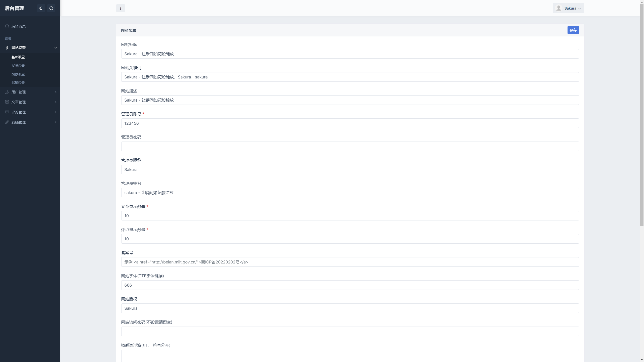Click the three-dot menu icon in top bar
Viewport: 644px width, 362px height.
[120, 8]
